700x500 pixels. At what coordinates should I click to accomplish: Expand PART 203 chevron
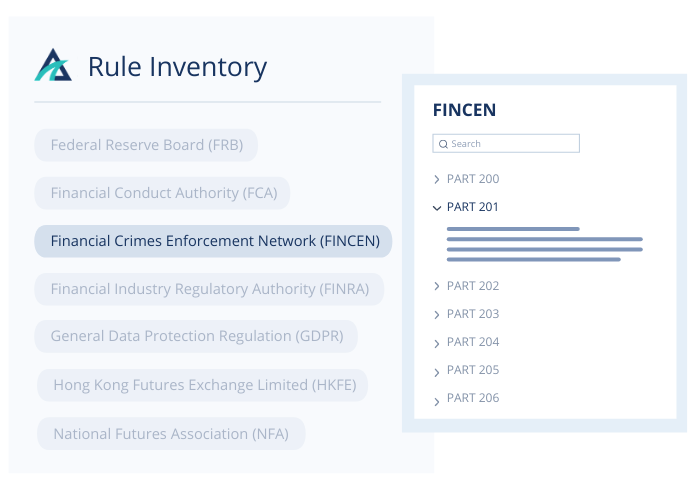[437, 315]
